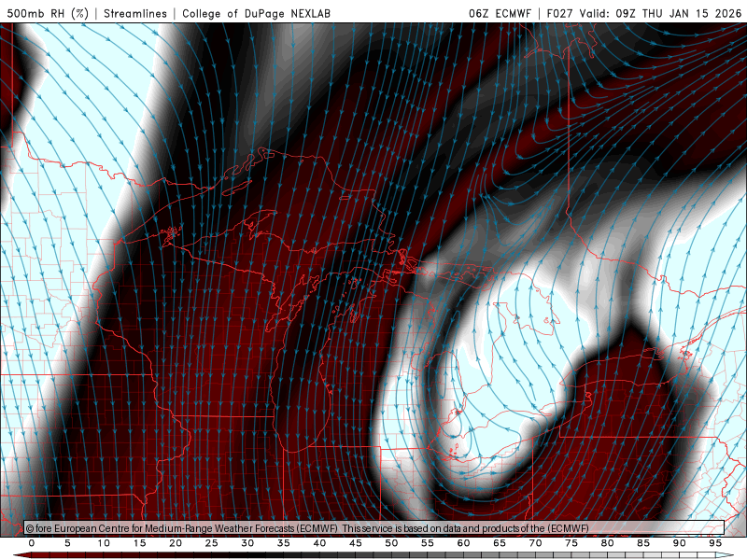
Task: Click the colorbar label "10"
Action: [104, 543]
